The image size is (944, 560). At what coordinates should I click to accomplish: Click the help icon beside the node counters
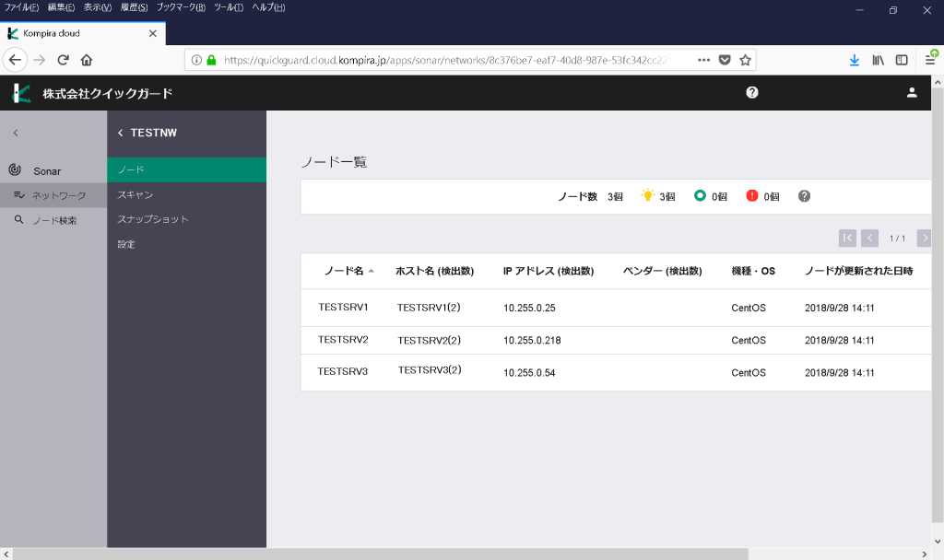tap(804, 195)
